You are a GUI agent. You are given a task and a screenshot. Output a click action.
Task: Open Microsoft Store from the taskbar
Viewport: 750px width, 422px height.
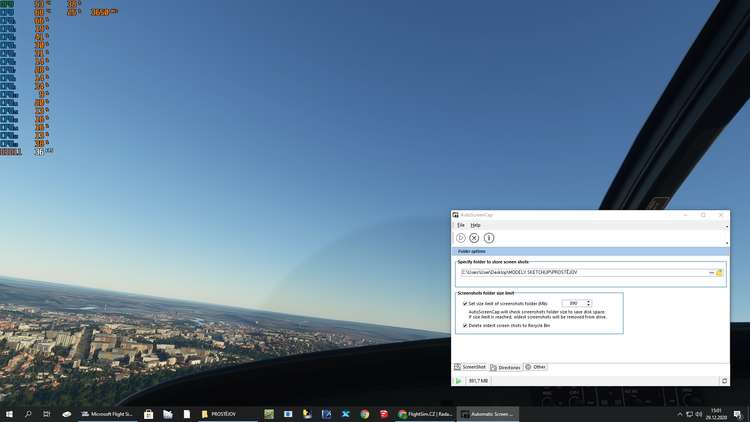148,414
